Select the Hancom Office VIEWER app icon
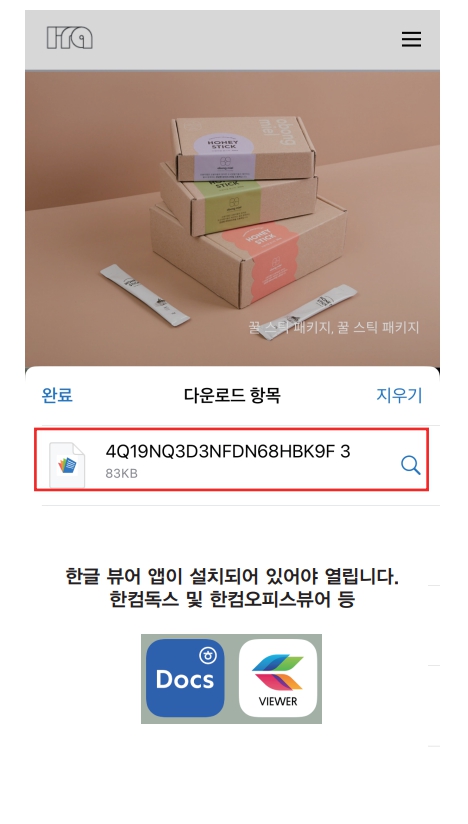This screenshot has height=824, width=468. click(x=278, y=678)
